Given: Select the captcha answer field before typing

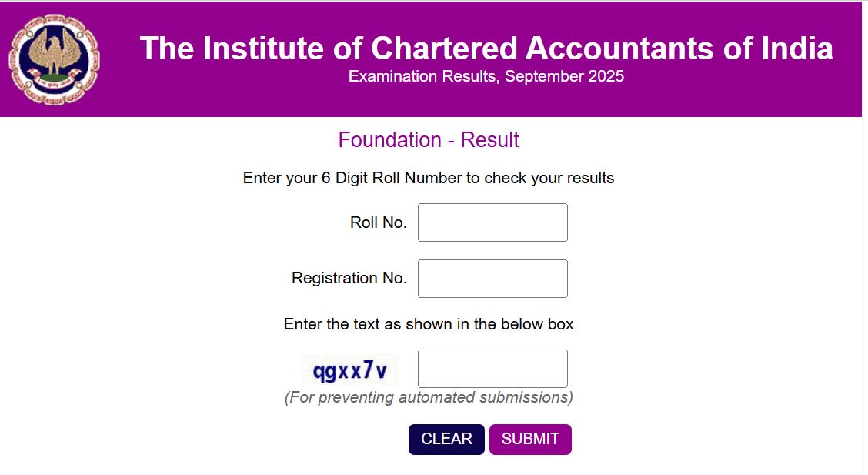Looking at the screenshot, I should point(492,368).
